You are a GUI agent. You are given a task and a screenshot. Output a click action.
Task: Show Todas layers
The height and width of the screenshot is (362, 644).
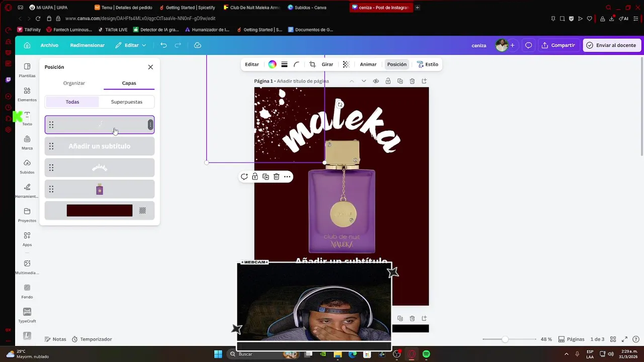click(x=72, y=102)
